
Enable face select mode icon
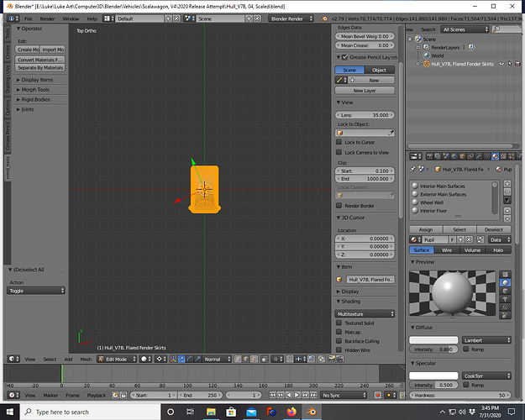click(x=255, y=359)
